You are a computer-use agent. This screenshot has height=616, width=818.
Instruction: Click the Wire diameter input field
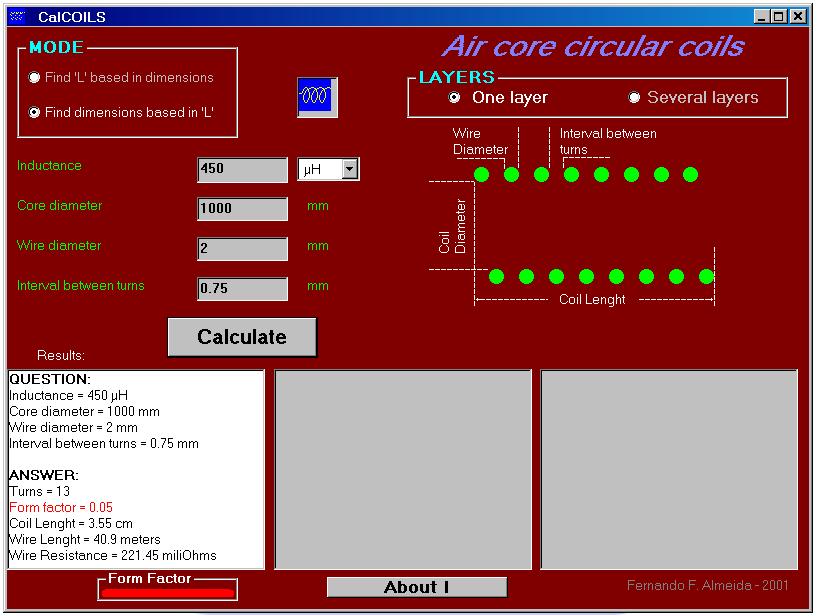point(243,249)
